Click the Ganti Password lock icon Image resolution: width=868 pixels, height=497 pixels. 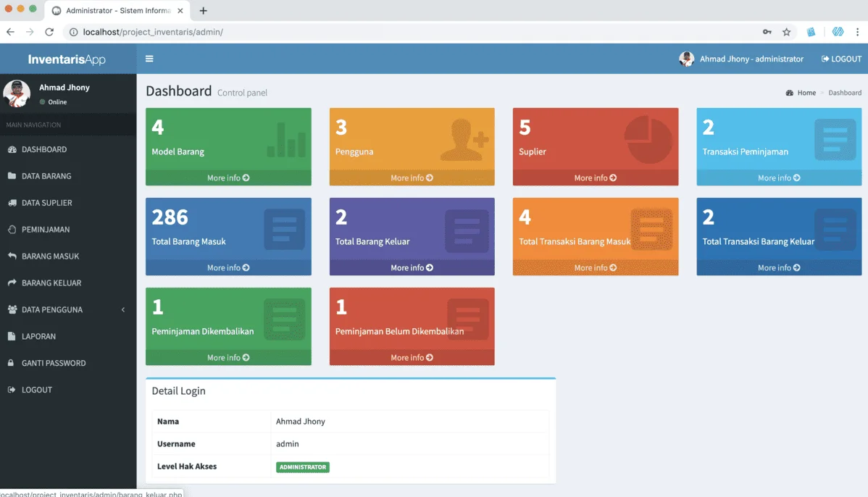coord(12,363)
